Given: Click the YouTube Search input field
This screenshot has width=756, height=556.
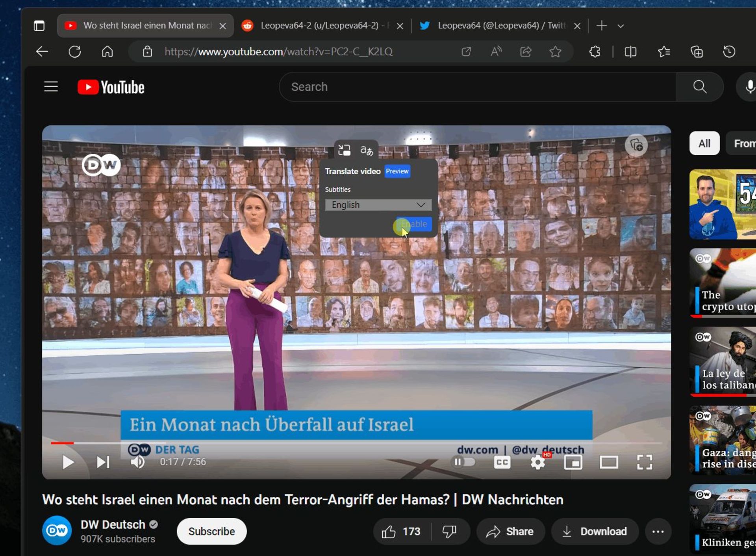Looking at the screenshot, I should pos(478,87).
